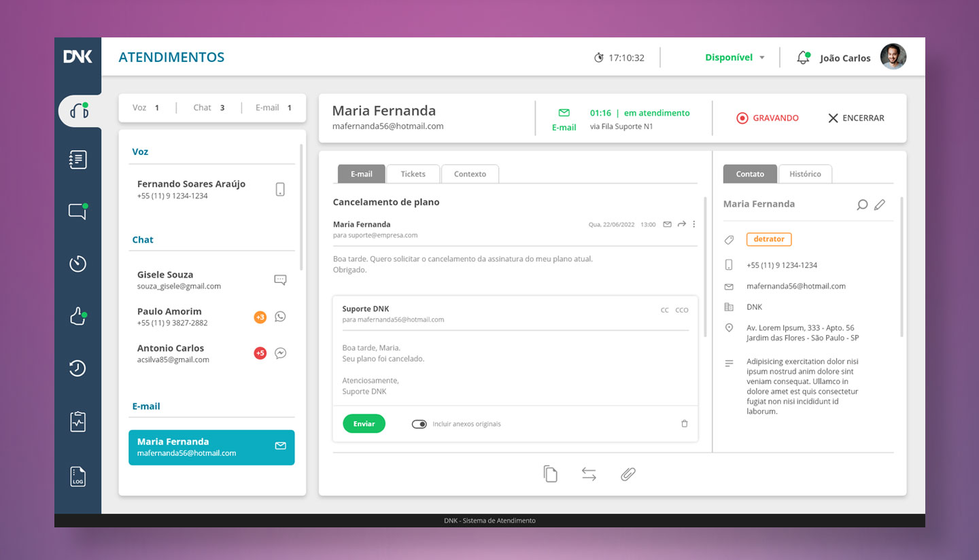
Task: Delete draft using trash icon
Action: pos(684,424)
